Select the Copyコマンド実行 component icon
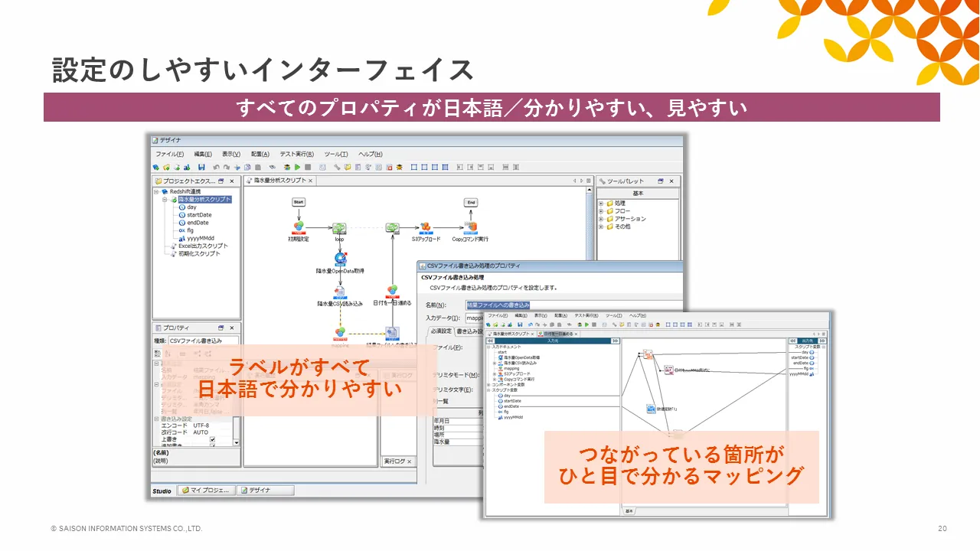This screenshot has width=980, height=551. tap(470, 227)
